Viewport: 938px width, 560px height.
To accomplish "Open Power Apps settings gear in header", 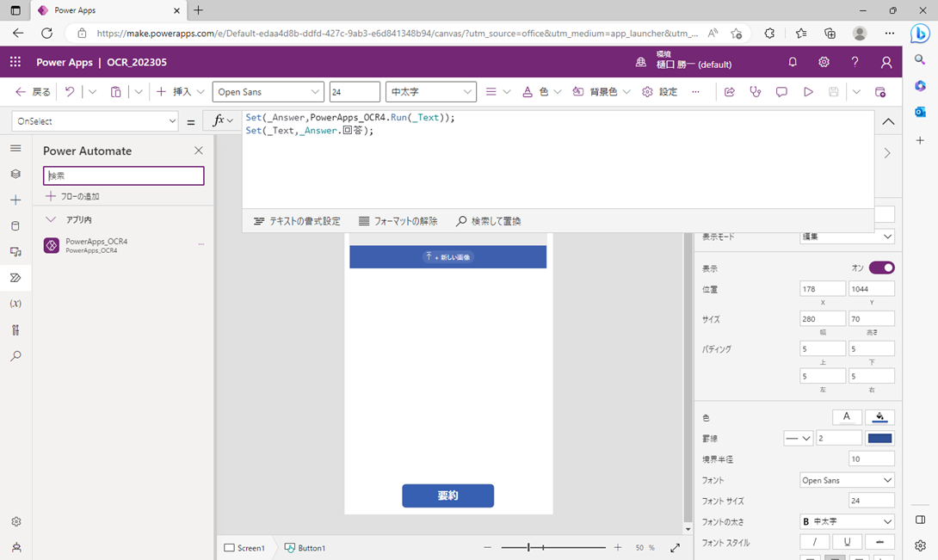I will coord(824,62).
